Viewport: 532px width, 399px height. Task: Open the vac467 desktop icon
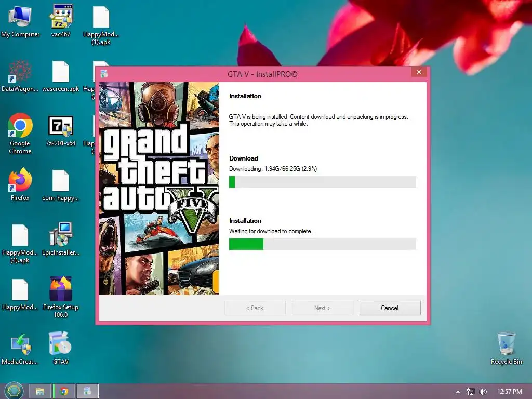61,21
